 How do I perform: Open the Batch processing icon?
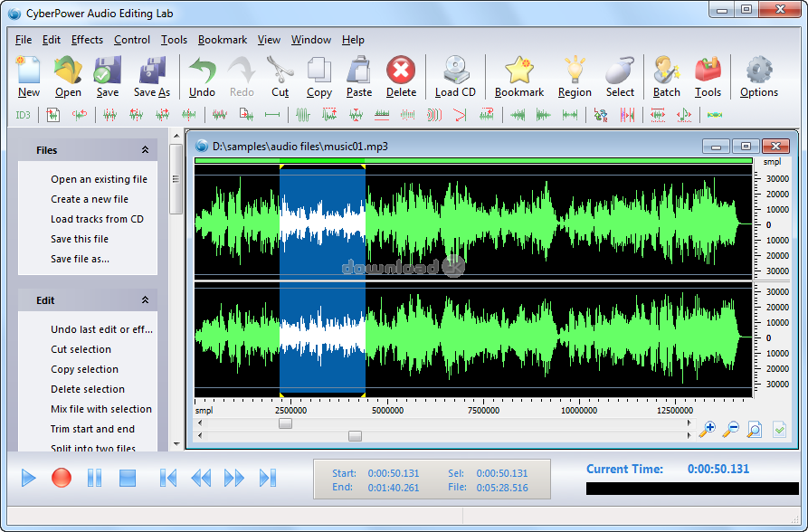coord(666,70)
